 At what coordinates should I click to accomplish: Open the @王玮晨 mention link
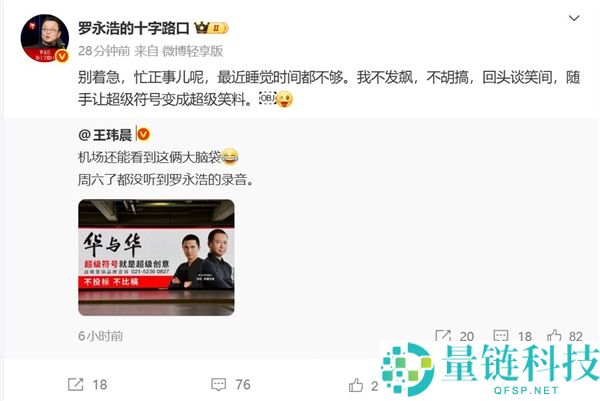point(105,135)
